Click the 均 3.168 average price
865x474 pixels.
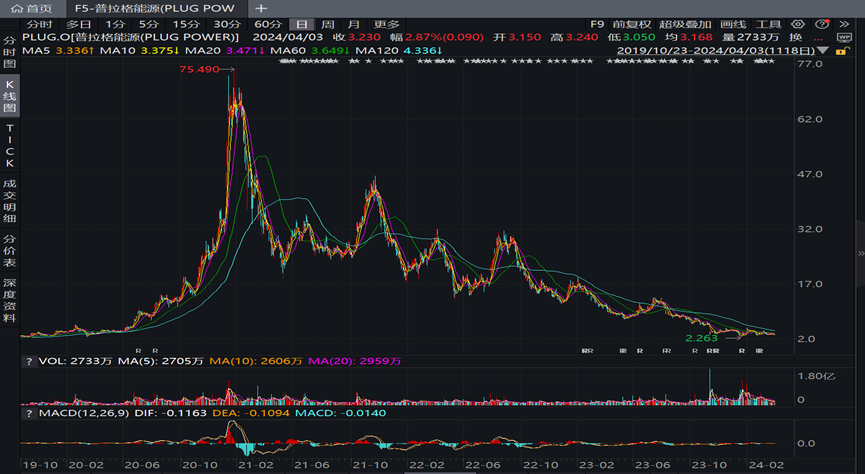688,37
